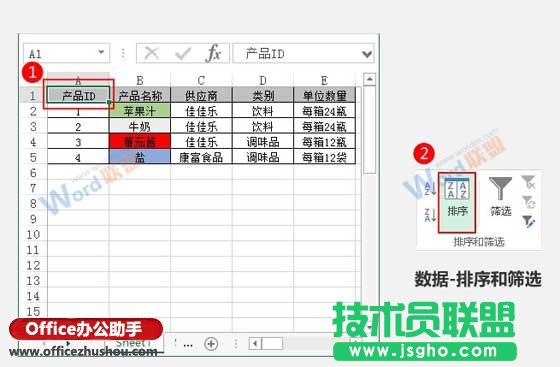The width and height of the screenshot is (560, 367).
Task: Click vertical scrollbar up arrow
Action: (369, 79)
